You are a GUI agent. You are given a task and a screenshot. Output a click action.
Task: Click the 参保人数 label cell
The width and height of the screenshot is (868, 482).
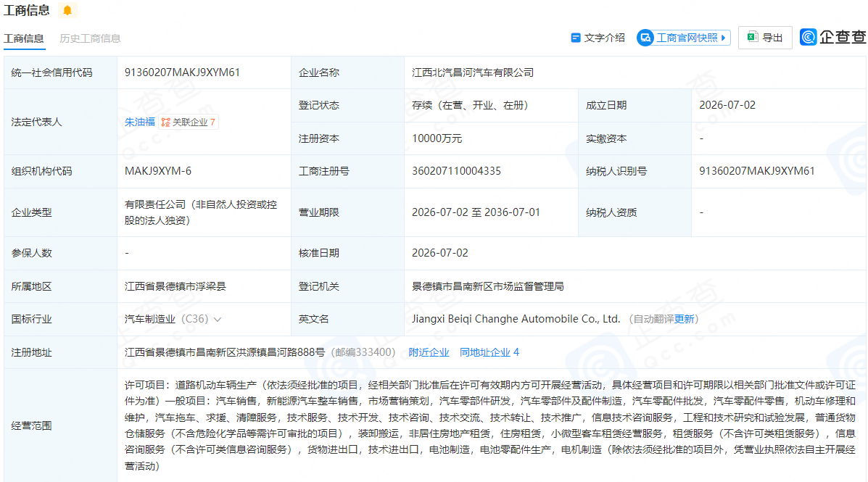coord(60,253)
